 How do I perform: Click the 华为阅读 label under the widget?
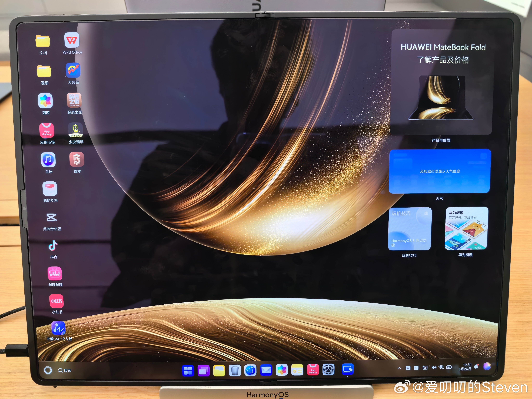pos(465,255)
